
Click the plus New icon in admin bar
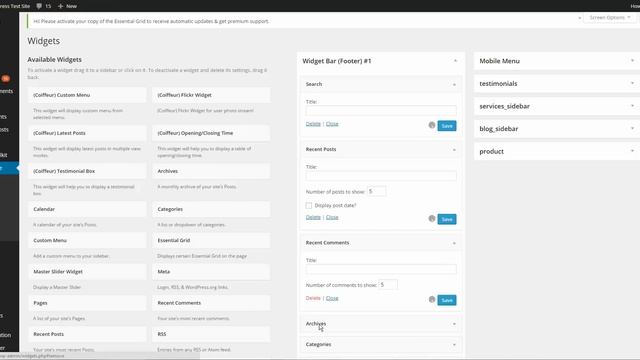tap(60, 6)
